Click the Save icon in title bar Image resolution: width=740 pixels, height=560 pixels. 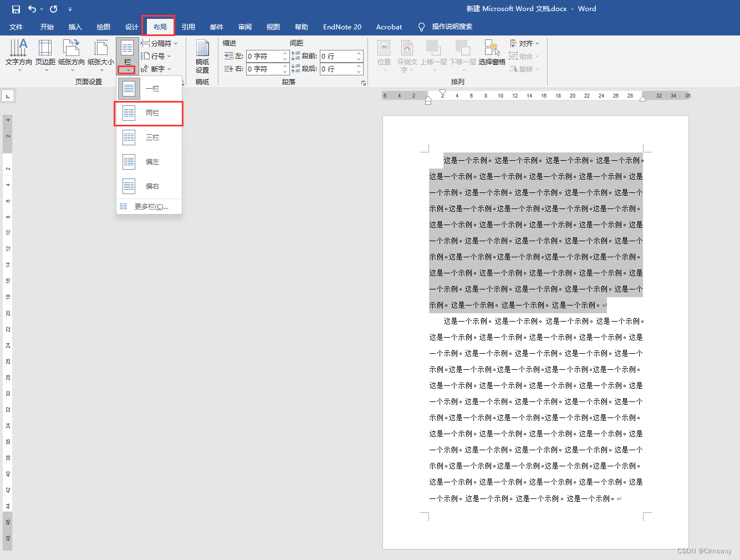click(16, 9)
